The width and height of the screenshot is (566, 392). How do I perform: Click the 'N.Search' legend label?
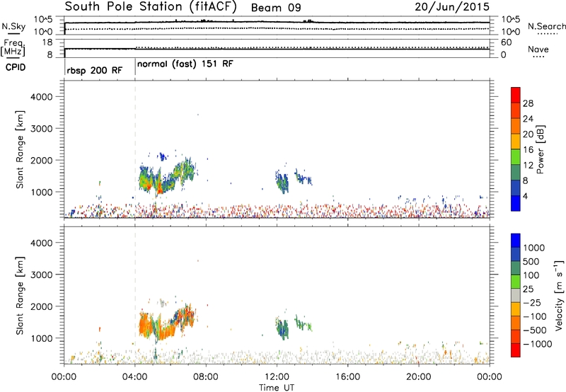point(546,26)
